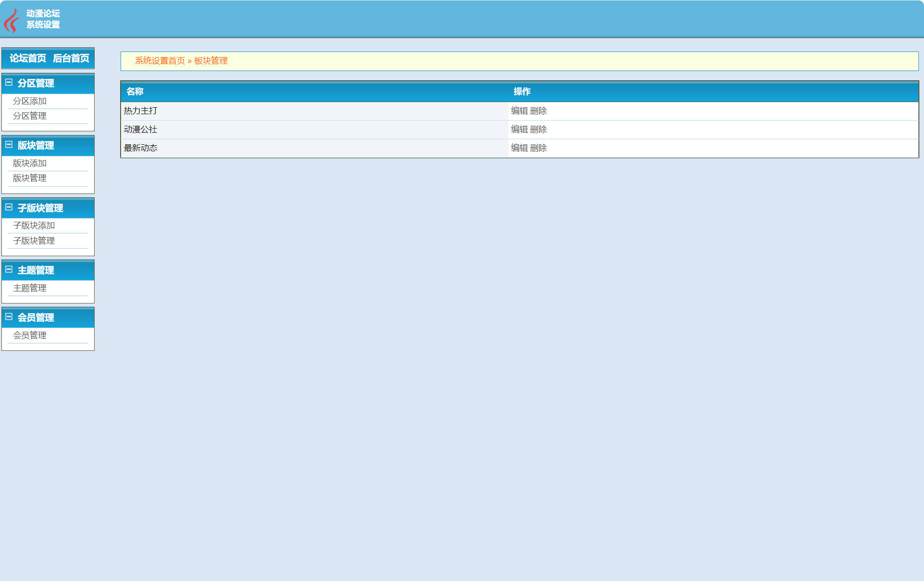Open the 分区添加 link
This screenshot has height=581, width=924.
(x=30, y=101)
